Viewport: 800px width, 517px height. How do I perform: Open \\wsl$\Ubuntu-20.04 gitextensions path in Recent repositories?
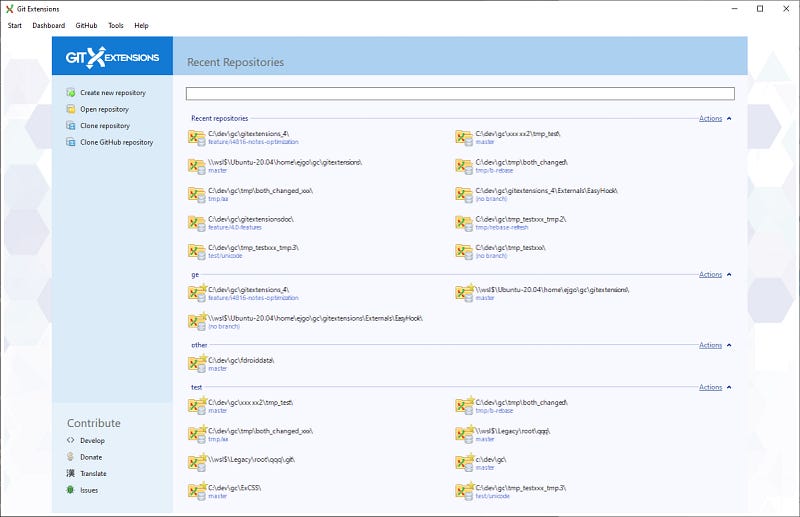285,162
